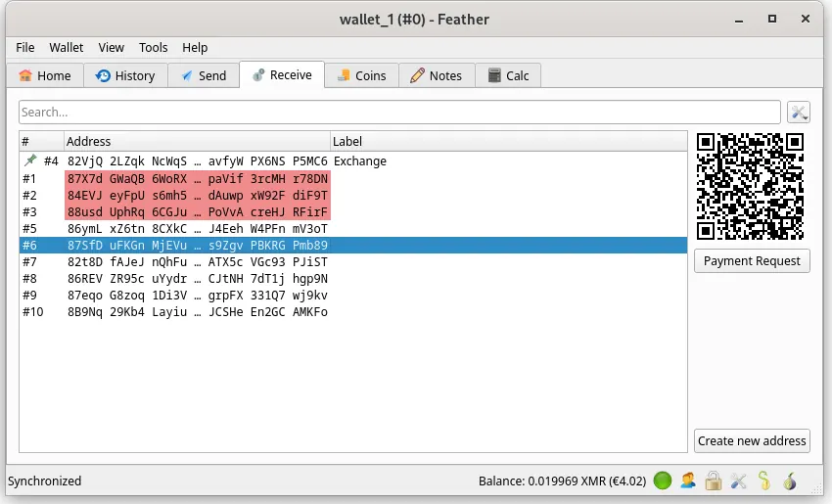Sort by the Address column header
The width and height of the screenshot is (832, 504).
click(x=197, y=142)
